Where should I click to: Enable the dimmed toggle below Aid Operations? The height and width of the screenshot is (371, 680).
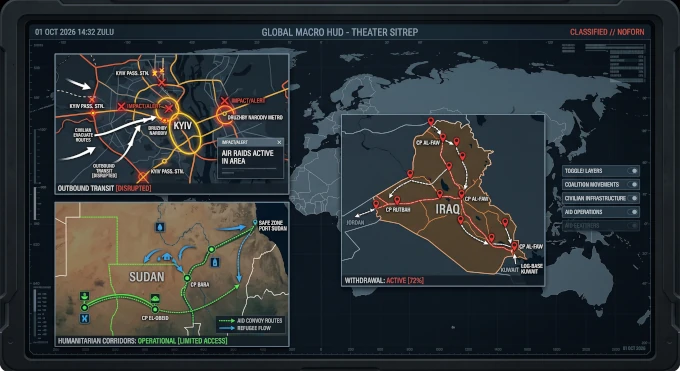point(632,226)
